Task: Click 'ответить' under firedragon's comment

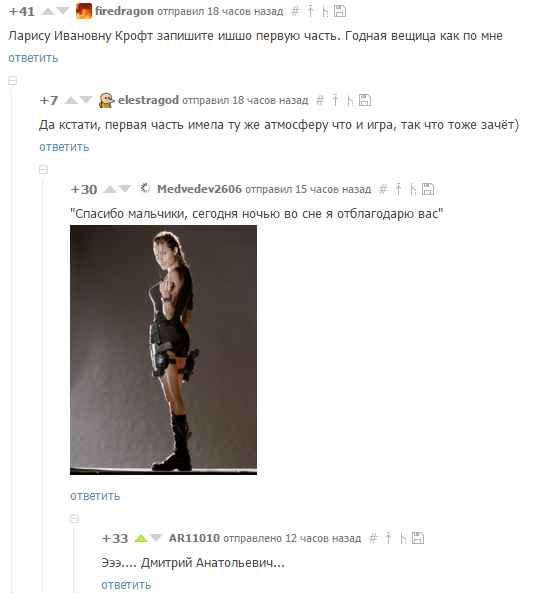Action: (33, 58)
